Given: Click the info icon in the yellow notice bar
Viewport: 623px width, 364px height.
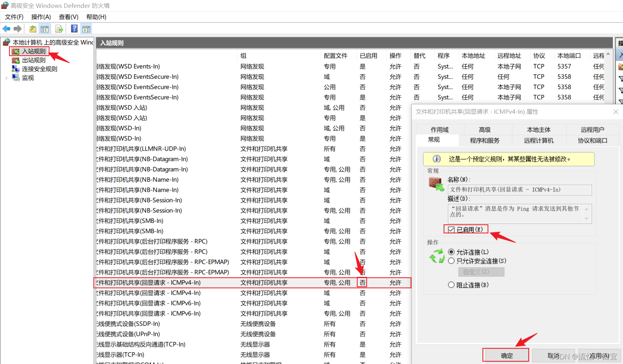Looking at the screenshot, I should (x=437, y=159).
